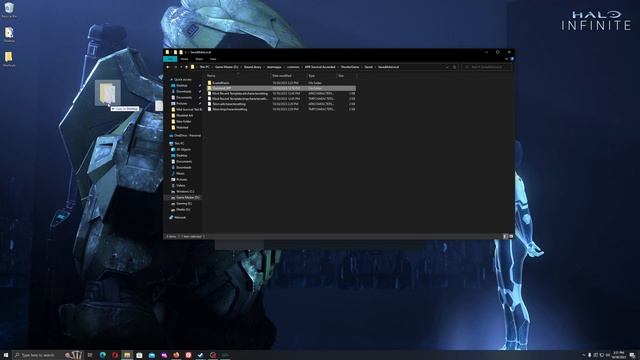Open Windows Start menu
The height and width of the screenshot is (360, 640).
[6, 355]
